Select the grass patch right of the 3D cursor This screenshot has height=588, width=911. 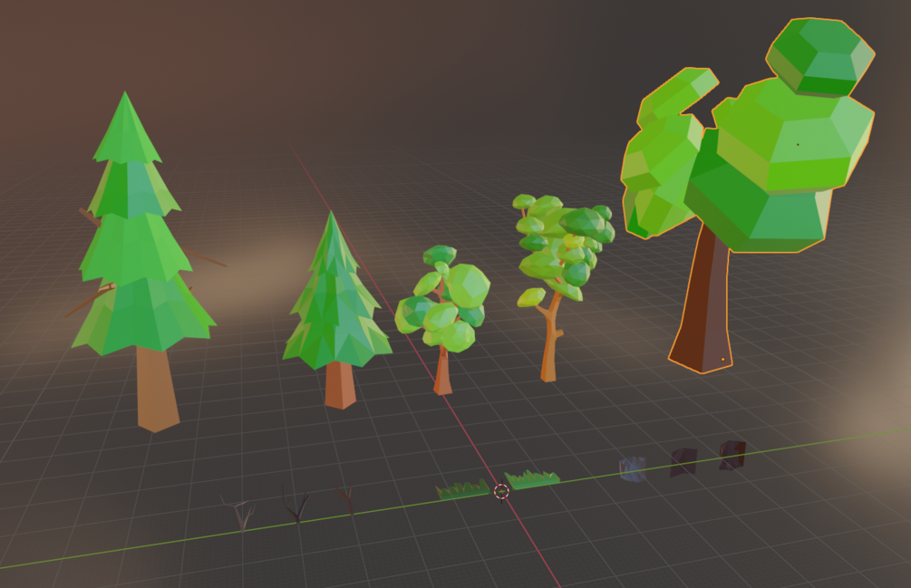(531, 479)
